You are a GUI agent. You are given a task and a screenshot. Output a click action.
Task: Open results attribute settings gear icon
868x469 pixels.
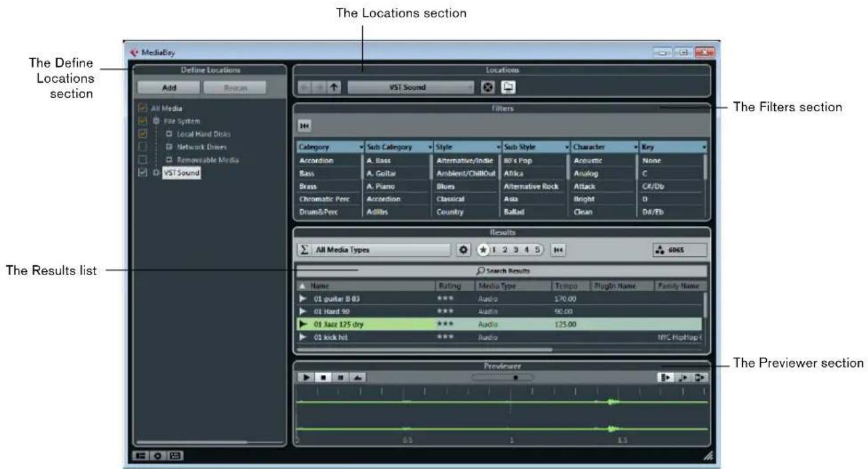click(464, 250)
